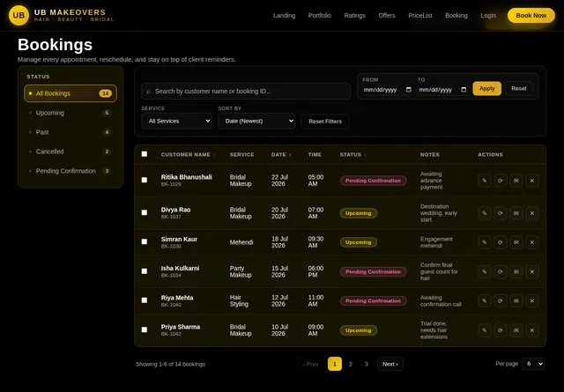Open the TO date calendar picker
The image size is (564, 392).
click(464, 90)
